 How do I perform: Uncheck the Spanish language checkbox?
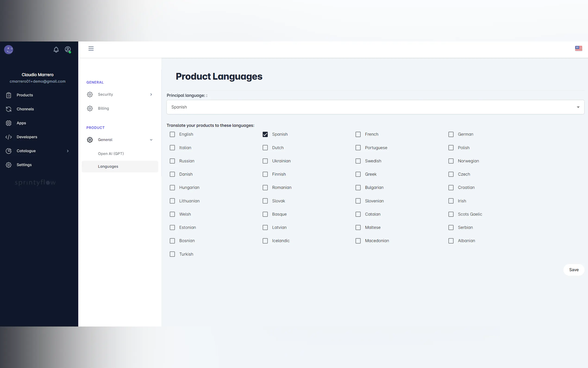click(x=265, y=134)
